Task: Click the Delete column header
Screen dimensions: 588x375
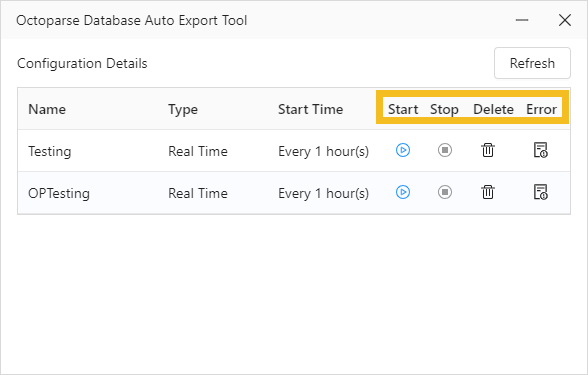Action: click(494, 109)
